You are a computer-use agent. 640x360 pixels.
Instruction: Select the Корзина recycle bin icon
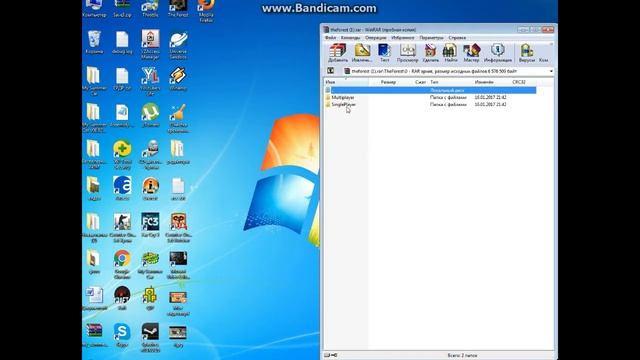95,42
